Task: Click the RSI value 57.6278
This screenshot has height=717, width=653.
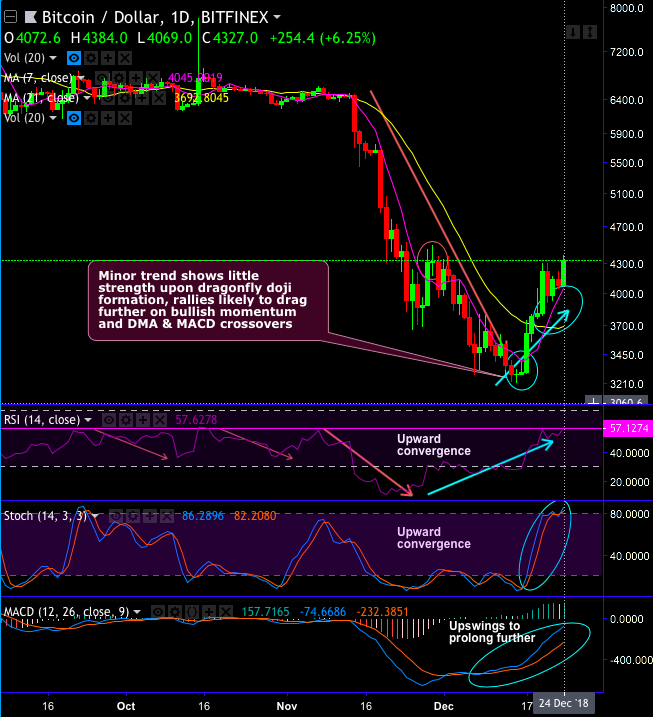Action: [x=196, y=420]
